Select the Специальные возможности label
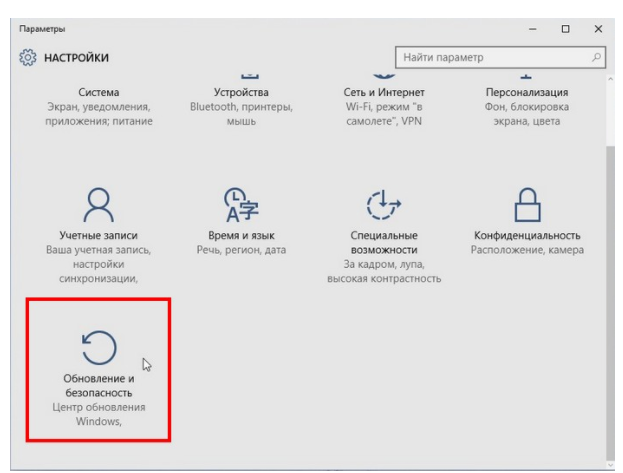This screenshot has width=623, height=473. point(384,242)
